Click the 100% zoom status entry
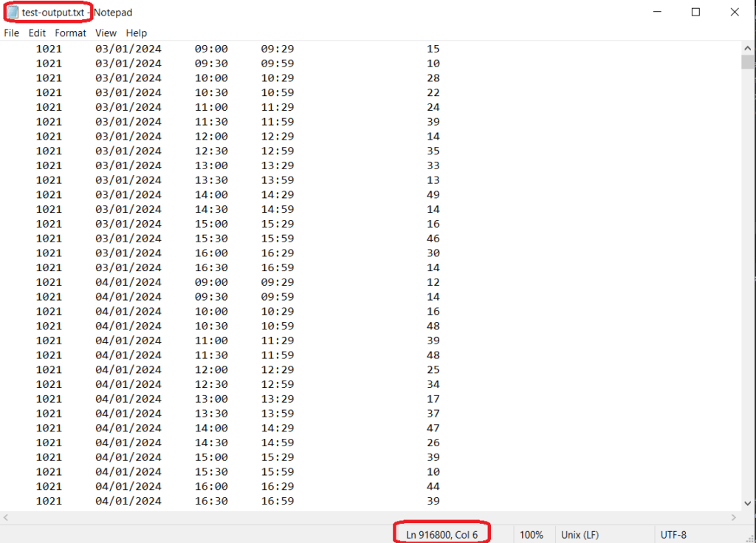Screen dimensions: 756x543 (532, 535)
